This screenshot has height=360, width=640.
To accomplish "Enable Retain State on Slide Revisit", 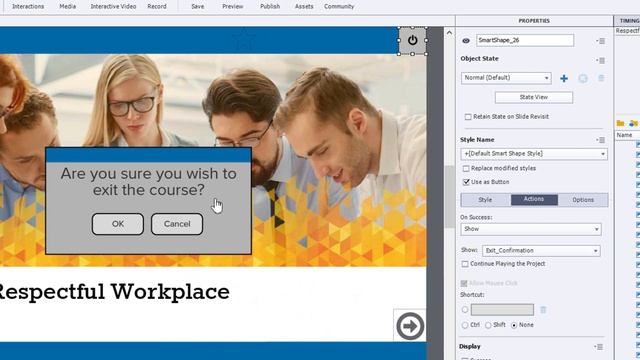I will (x=468, y=117).
